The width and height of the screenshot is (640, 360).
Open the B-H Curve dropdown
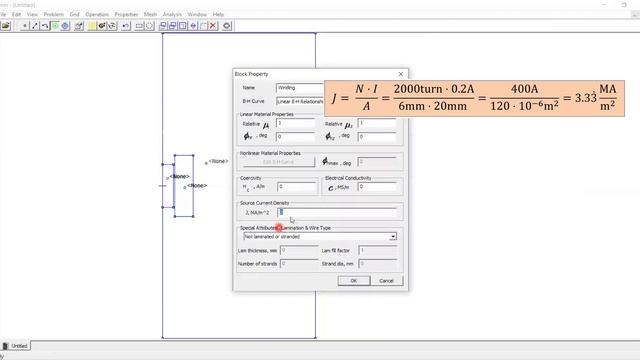pyautogui.click(x=300, y=101)
